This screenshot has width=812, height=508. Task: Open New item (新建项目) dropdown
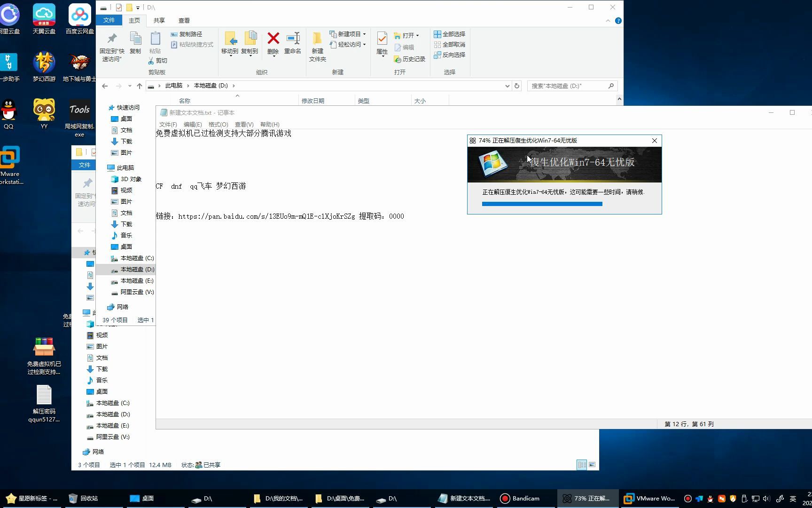tap(347, 34)
